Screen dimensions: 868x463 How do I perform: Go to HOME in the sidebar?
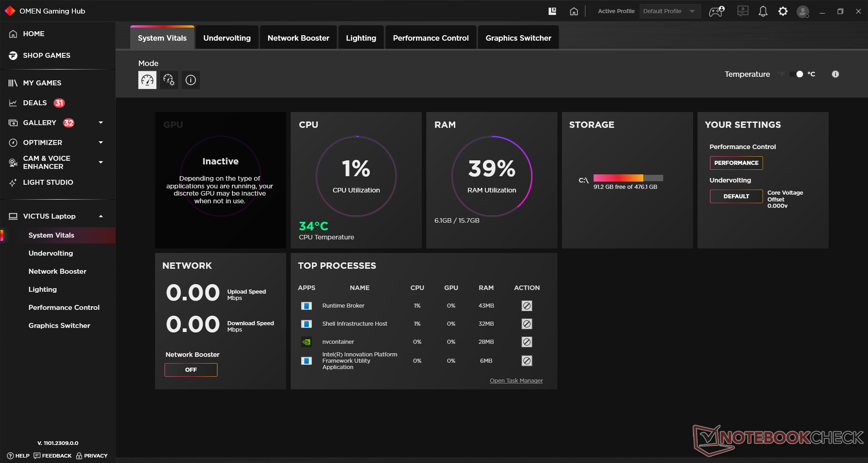tap(33, 34)
